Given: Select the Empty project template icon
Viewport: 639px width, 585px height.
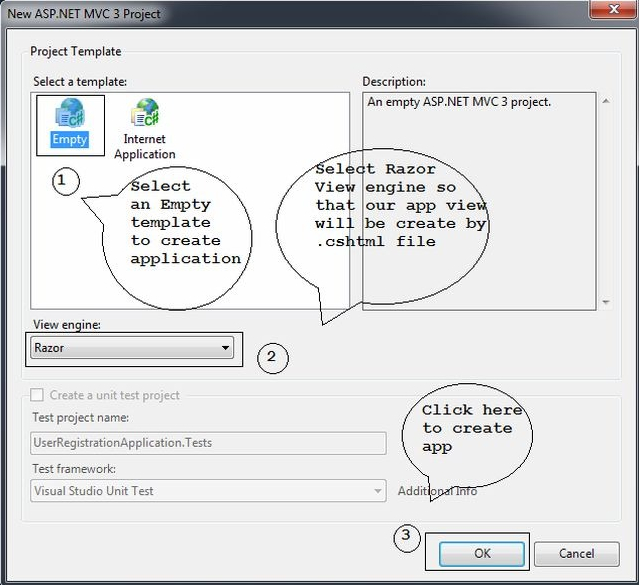Looking at the screenshot, I should (x=70, y=123).
